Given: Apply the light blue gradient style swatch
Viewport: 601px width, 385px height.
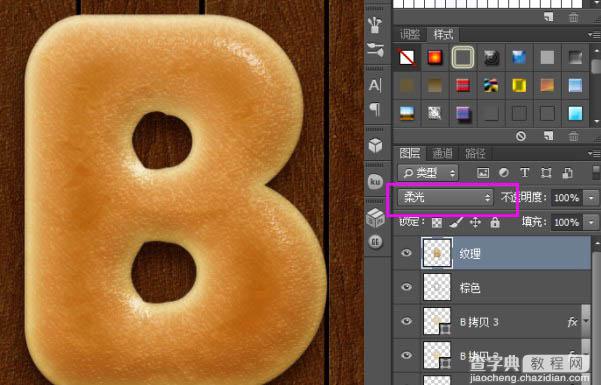Looking at the screenshot, I should [x=575, y=86].
